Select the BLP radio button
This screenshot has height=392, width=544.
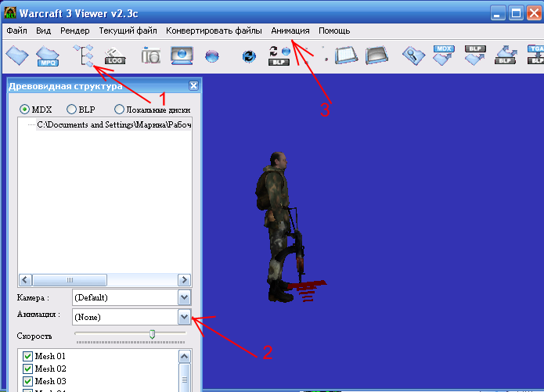point(71,110)
